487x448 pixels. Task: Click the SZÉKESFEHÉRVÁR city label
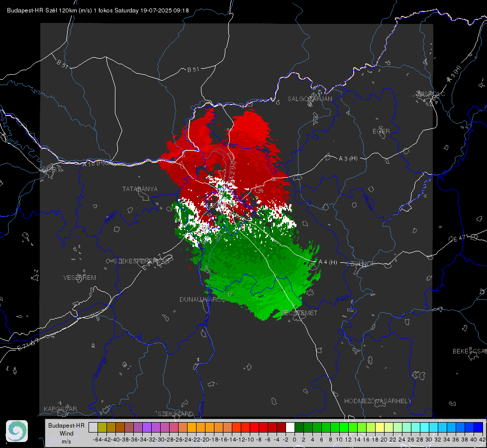tap(141, 261)
